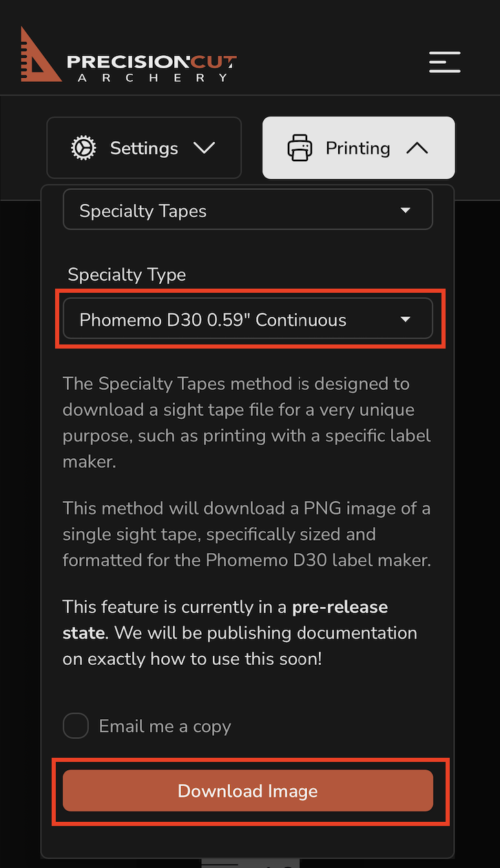The height and width of the screenshot is (868, 500).
Task: Open the Phomemo D30 0.59" Continuous dropdown
Action: coord(248,318)
